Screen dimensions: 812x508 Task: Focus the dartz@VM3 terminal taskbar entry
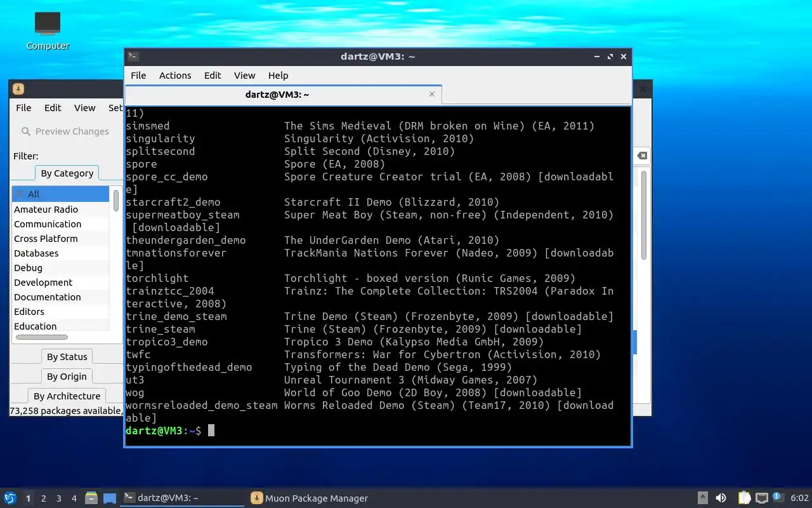182,498
